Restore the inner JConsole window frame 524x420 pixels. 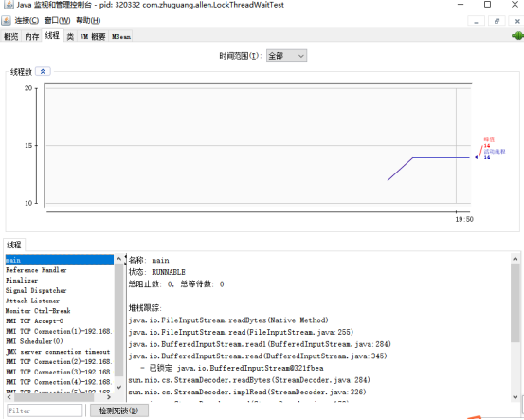(x=497, y=21)
